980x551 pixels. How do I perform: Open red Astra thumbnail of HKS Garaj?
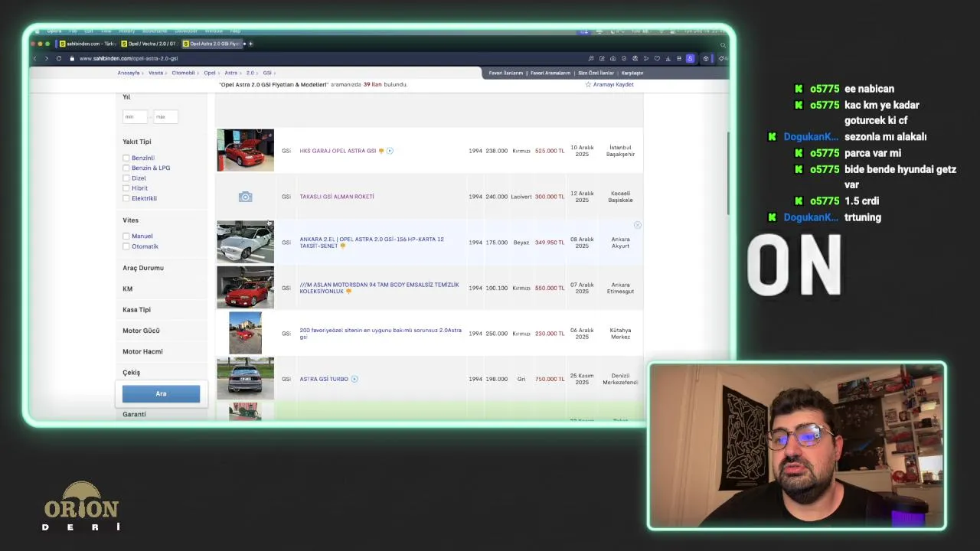click(245, 150)
